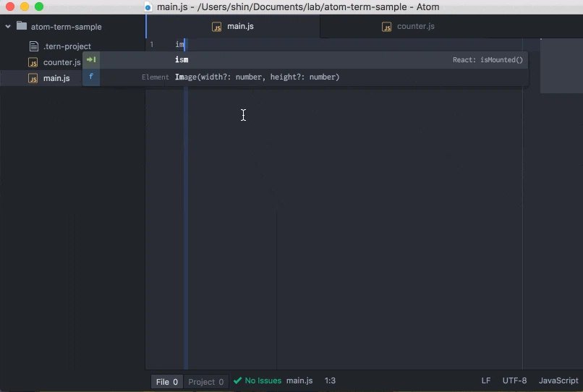Minimize window with the yellow button
This screenshot has width=583, height=392.
pyautogui.click(x=25, y=7)
